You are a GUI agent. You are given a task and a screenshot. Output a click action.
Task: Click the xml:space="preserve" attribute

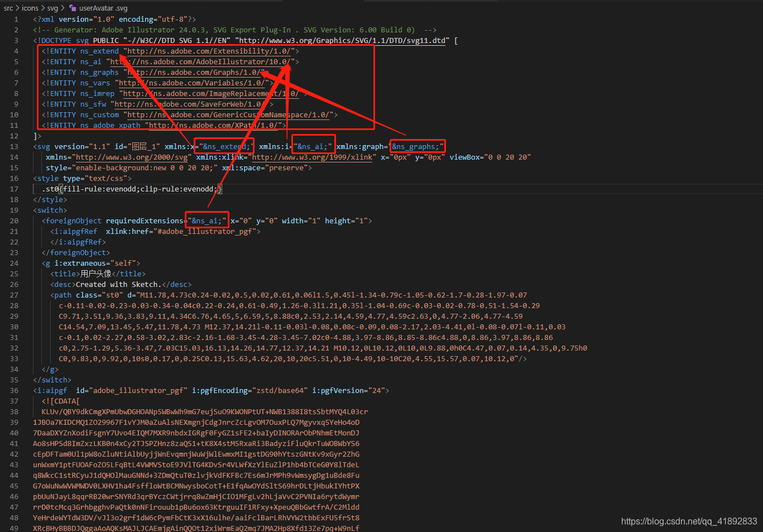(265, 168)
